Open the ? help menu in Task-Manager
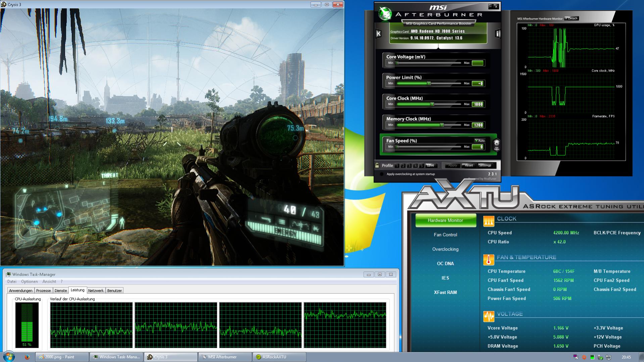Image resolution: width=644 pixels, height=362 pixels. pos(61,281)
